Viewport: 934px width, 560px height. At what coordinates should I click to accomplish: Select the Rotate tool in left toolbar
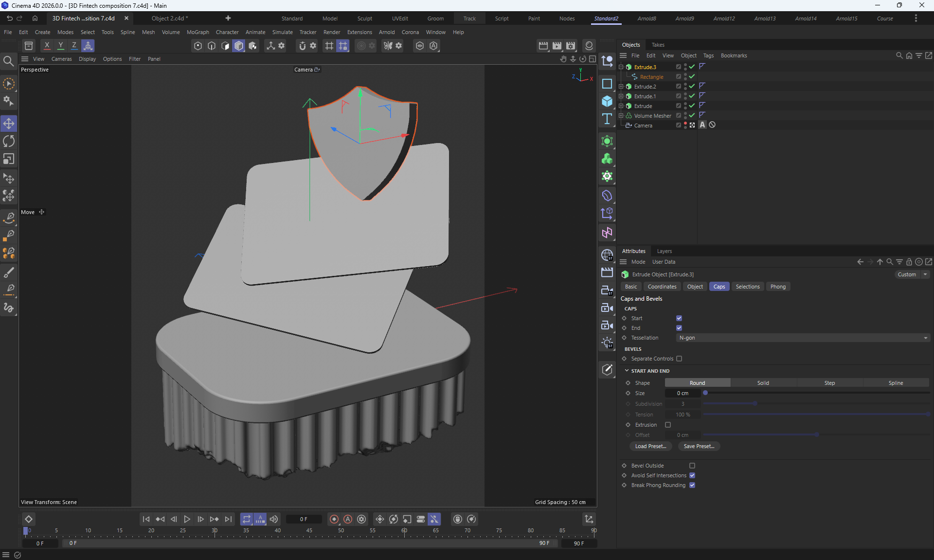pos(9,142)
